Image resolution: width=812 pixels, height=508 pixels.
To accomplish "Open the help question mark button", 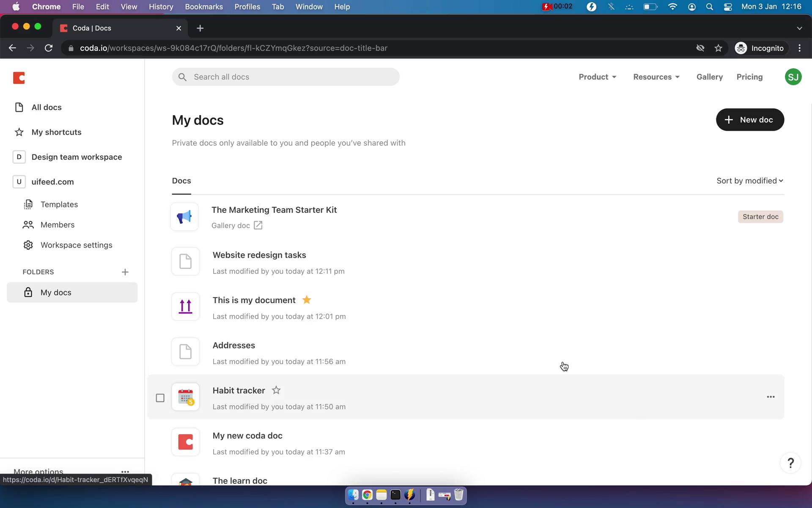I will pos(790,463).
